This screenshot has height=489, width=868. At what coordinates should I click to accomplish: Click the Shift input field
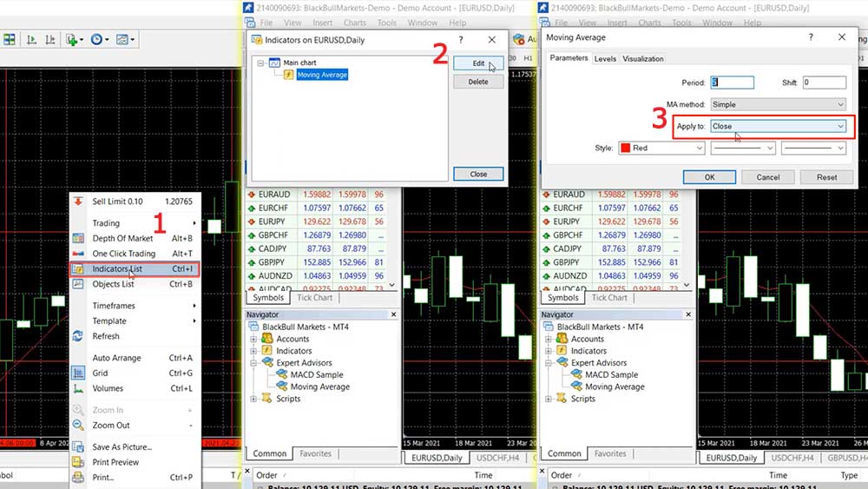(825, 83)
